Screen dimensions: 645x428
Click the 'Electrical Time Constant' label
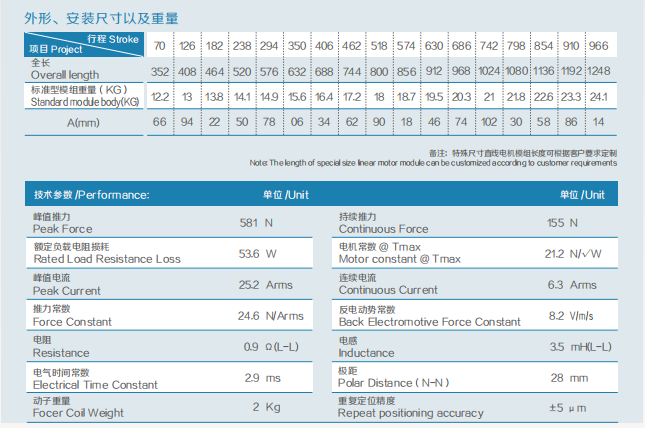coord(95,385)
